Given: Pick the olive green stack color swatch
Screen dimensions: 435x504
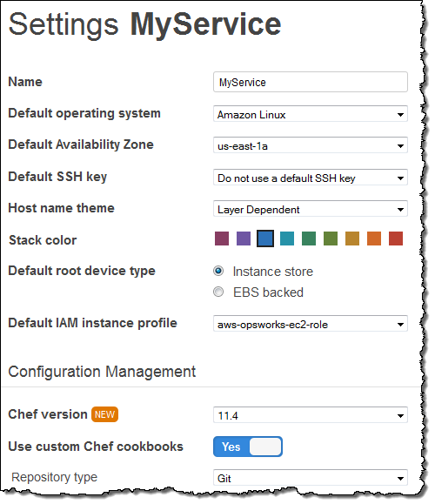Looking at the screenshot, I should [x=331, y=239].
